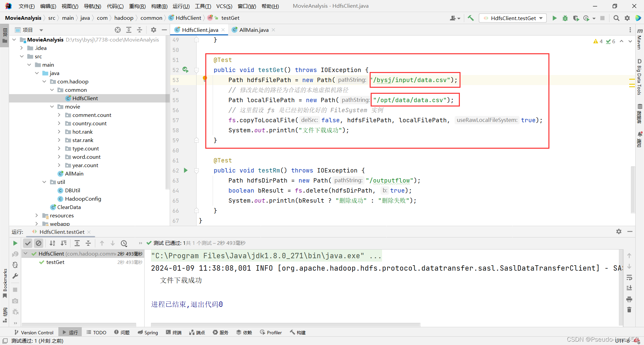Open the Project view selector dropdown arrow
The image size is (644, 345).
coord(41,30)
